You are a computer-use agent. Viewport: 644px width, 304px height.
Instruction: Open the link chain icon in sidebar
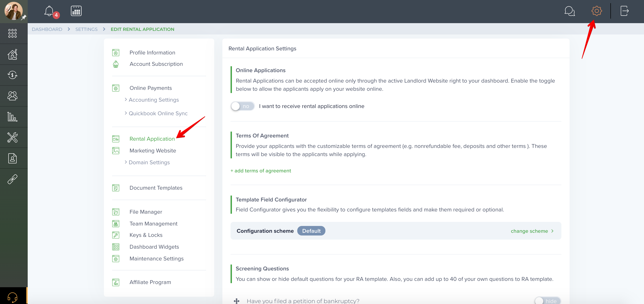[12, 179]
